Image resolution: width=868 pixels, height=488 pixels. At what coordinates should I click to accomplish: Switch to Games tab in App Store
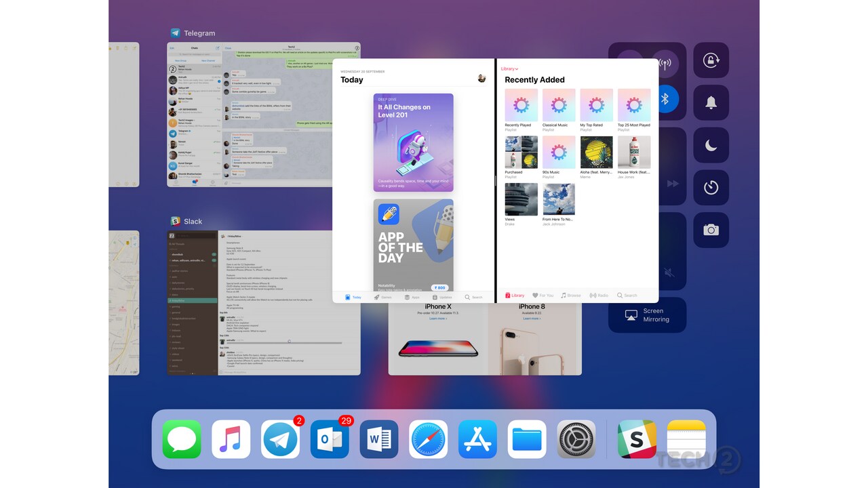tap(383, 297)
